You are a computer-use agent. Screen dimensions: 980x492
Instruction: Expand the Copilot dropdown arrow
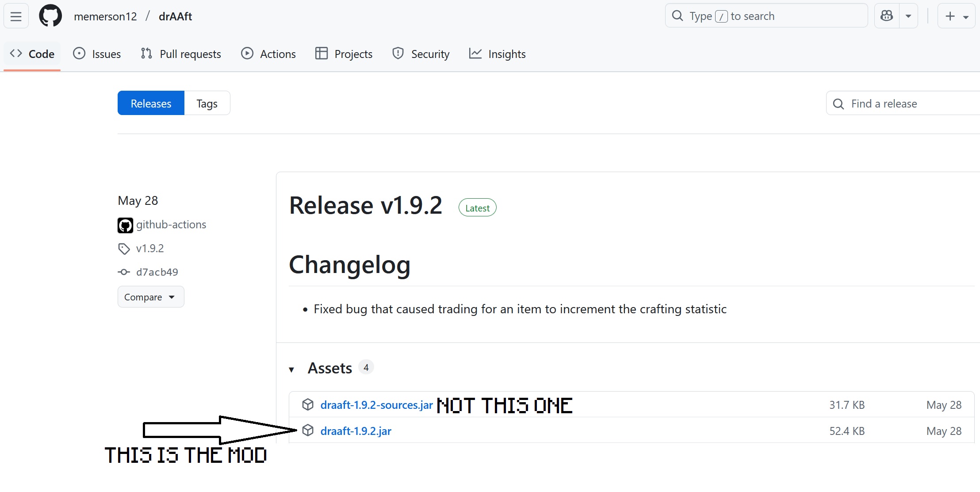908,16
